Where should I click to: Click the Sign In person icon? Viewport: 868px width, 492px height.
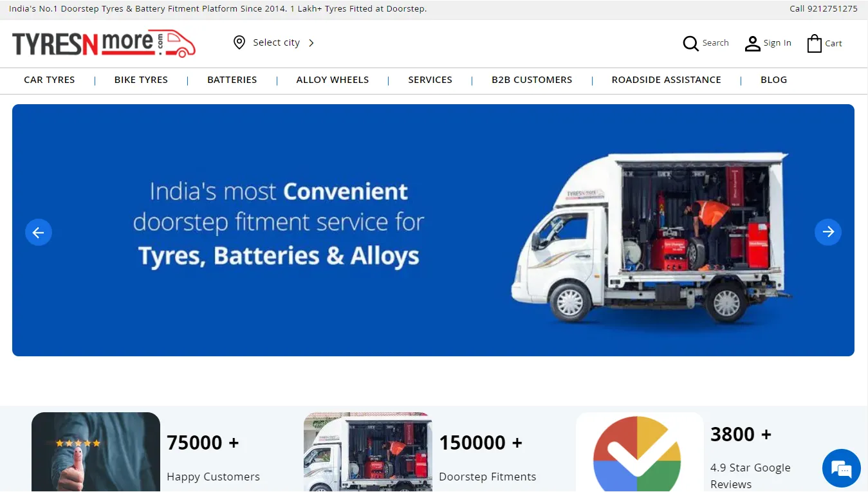coord(752,44)
